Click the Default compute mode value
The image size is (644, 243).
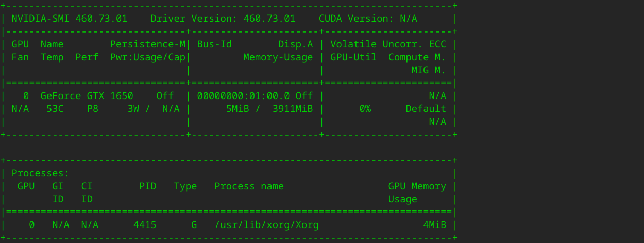(426, 109)
